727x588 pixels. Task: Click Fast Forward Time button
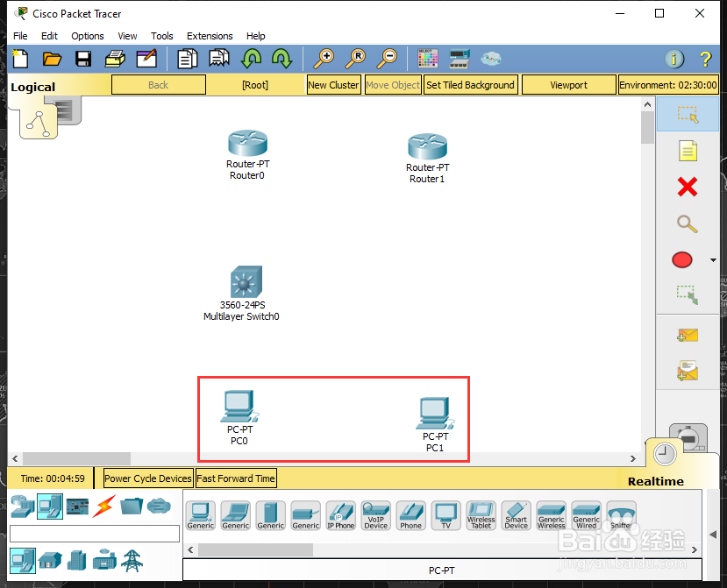[x=236, y=478]
